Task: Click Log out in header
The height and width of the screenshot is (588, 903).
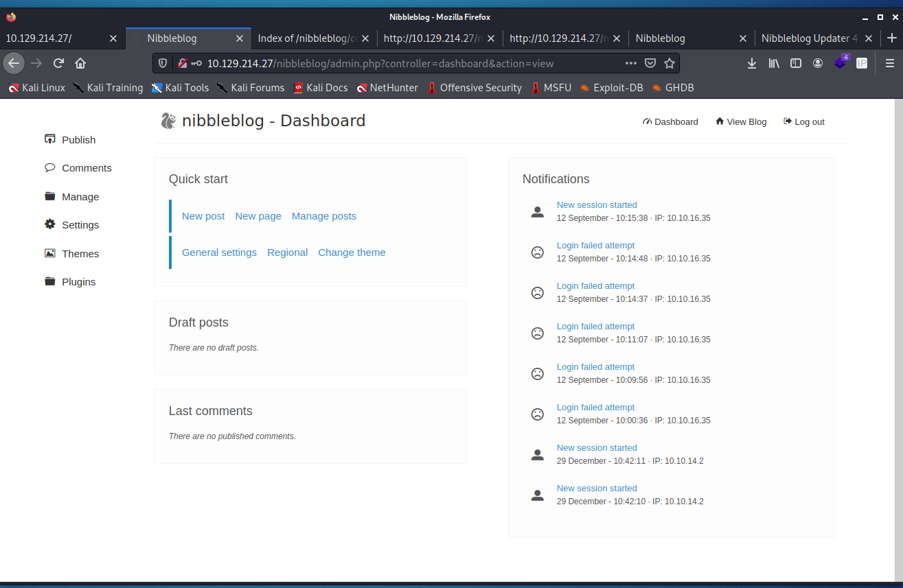Action: (804, 122)
